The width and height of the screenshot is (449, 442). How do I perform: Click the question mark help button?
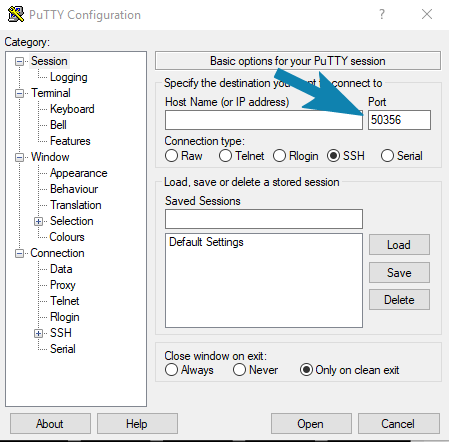pyautogui.click(x=382, y=14)
